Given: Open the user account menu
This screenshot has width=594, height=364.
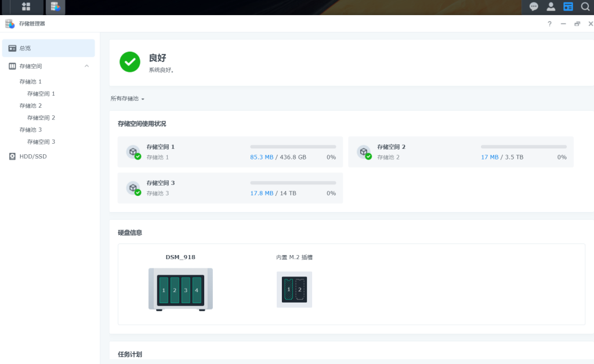Looking at the screenshot, I should [x=550, y=6].
